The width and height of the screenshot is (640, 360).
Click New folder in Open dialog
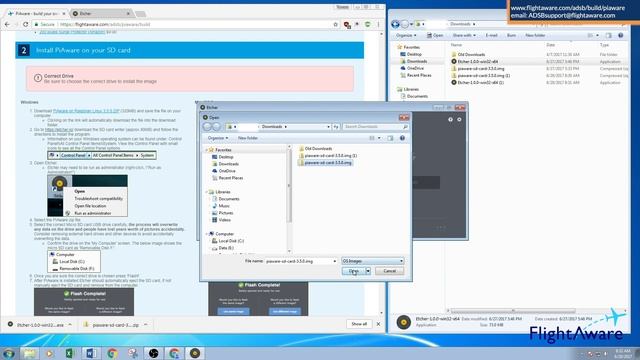(247, 138)
